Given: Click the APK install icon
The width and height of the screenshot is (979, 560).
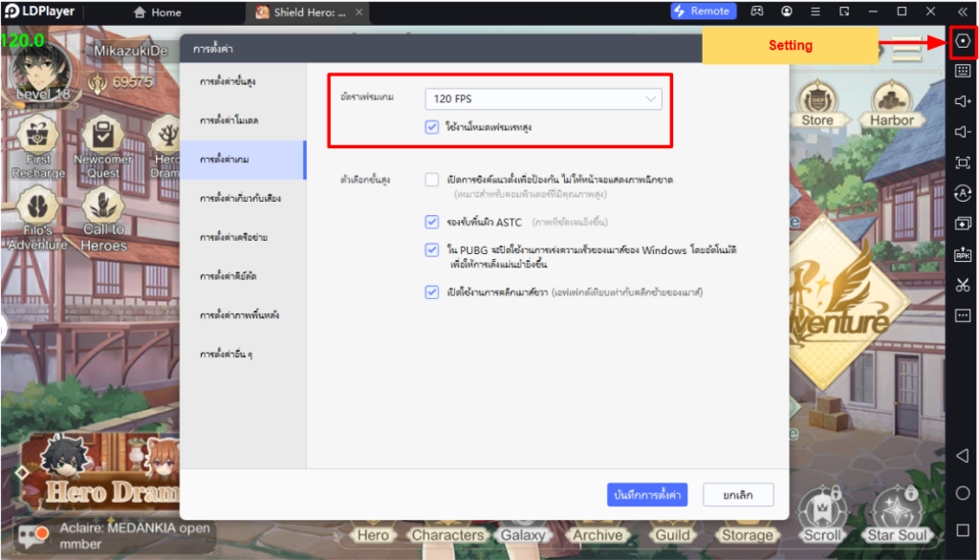Looking at the screenshot, I should point(963,254).
